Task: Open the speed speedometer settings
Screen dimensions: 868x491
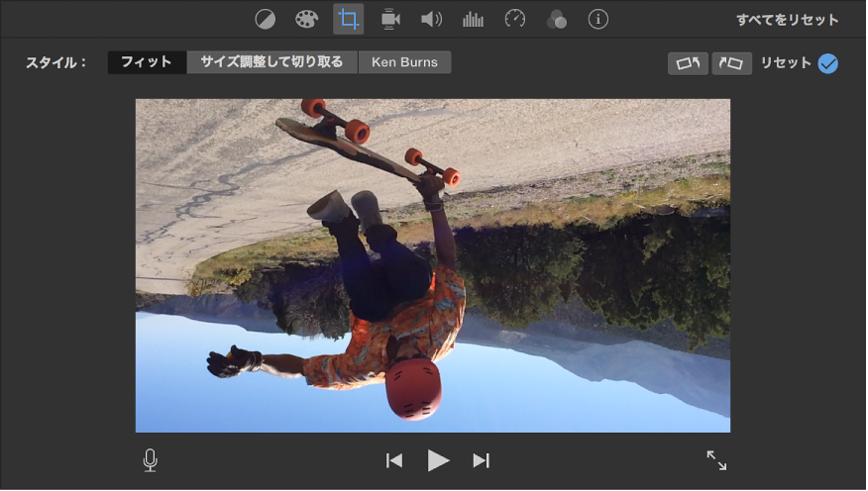Action: point(514,19)
